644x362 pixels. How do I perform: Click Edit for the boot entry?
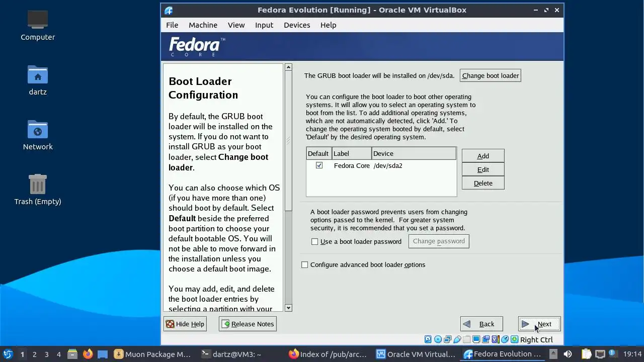coord(483,169)
